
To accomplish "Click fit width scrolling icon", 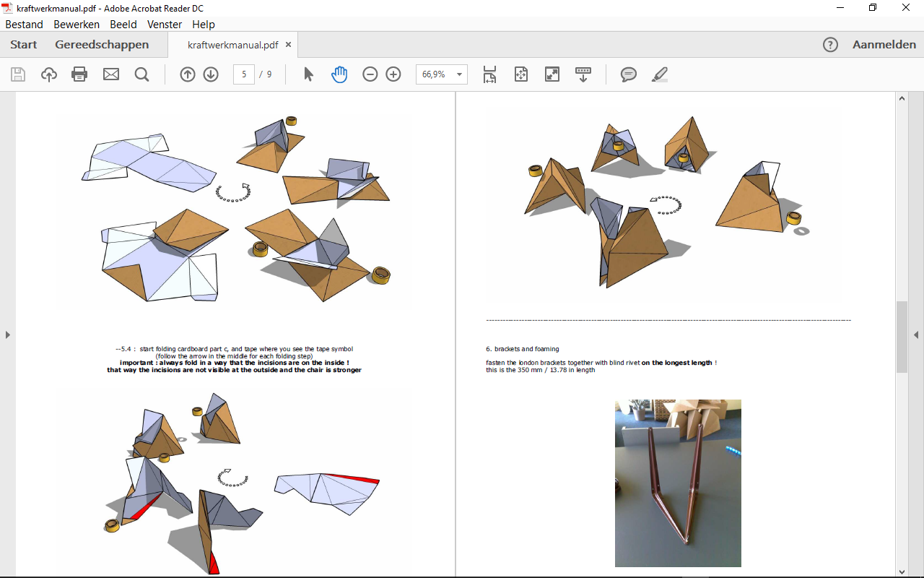I will point(490,74).
